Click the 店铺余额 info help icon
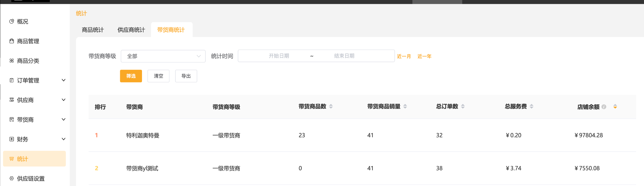This screenshot has width=644, height=186. tap(604, 107)
